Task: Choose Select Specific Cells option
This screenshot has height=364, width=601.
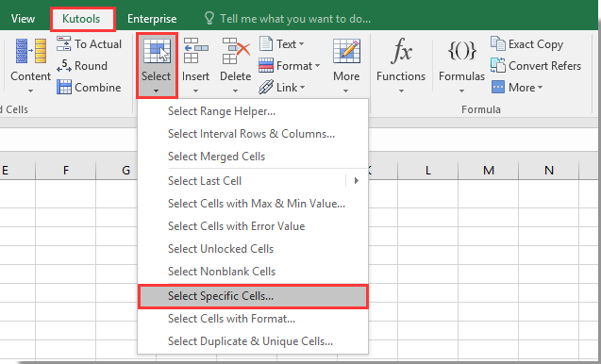Action: tap(253, 296)
